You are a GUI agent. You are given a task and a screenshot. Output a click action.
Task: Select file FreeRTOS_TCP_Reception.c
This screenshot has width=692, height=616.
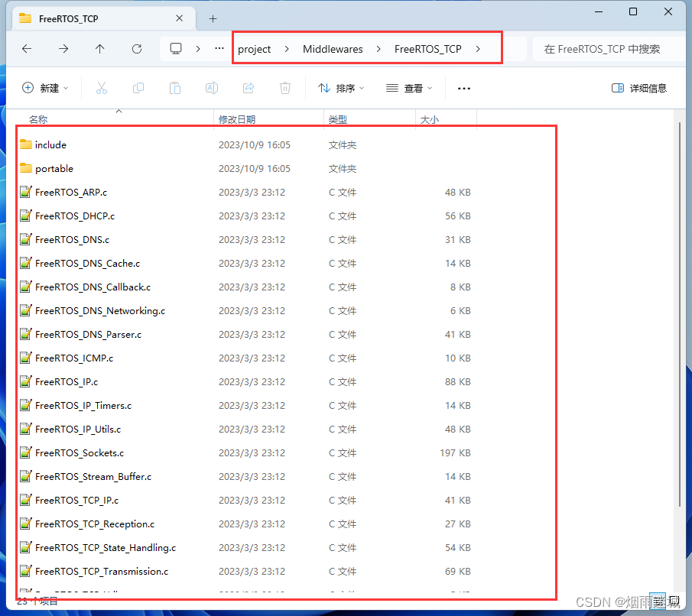tap(245, 524)
